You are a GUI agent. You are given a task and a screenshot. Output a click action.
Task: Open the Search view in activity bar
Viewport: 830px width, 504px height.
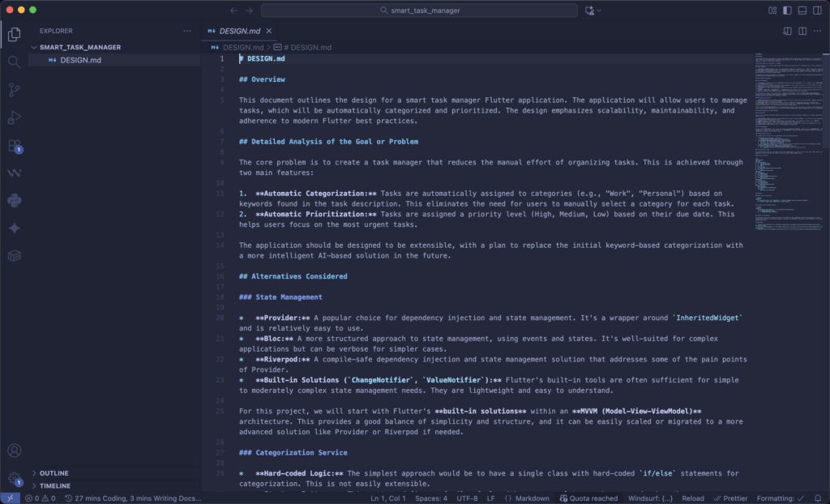(14, 62)
